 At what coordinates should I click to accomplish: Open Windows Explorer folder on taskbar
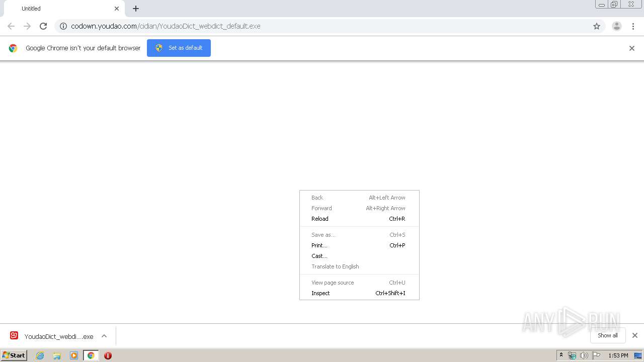click(x=57, y=355)
